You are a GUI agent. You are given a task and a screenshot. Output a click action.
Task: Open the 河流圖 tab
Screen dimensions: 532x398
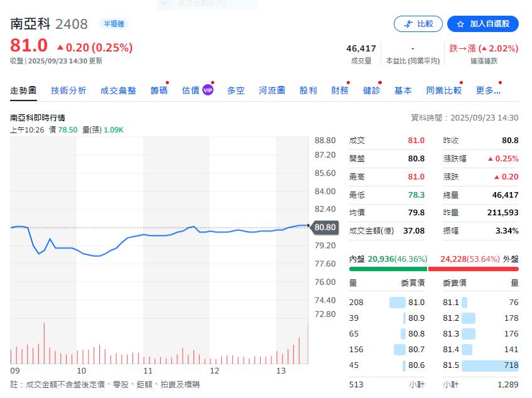(x=272, y=90)
